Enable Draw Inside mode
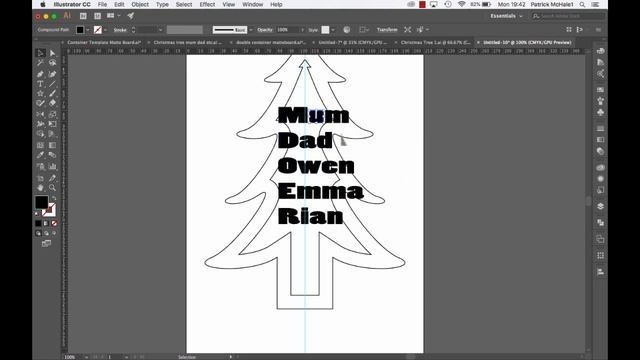The image size is (640, 360). (54, 233)
